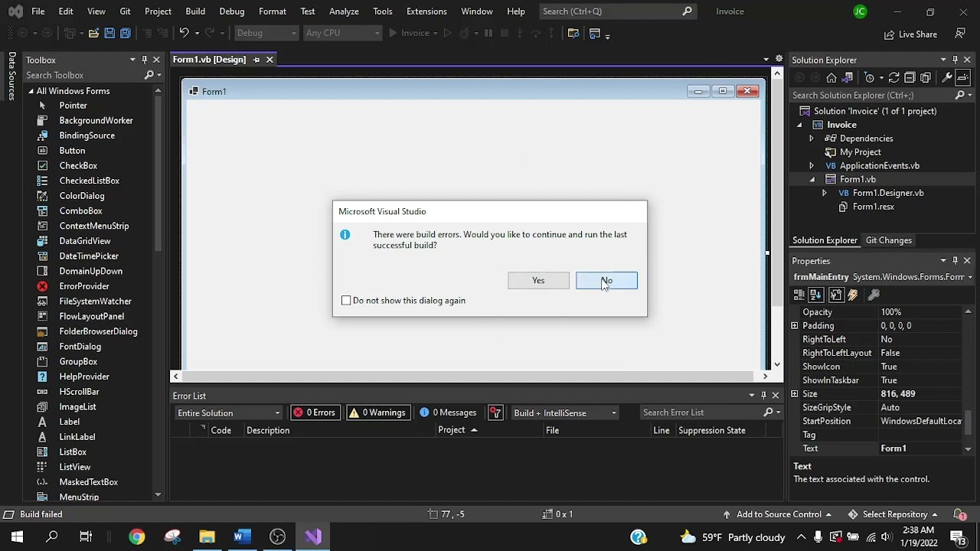
Task: Open the Debug configuration dropdown
Action: point(266,34)
